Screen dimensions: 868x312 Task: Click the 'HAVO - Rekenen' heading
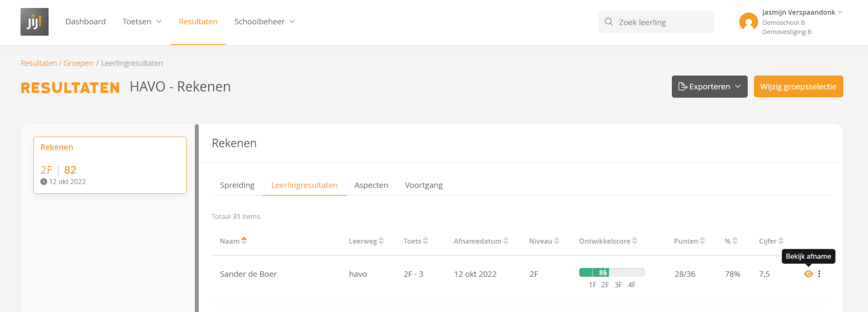click(x=180, y=86)
